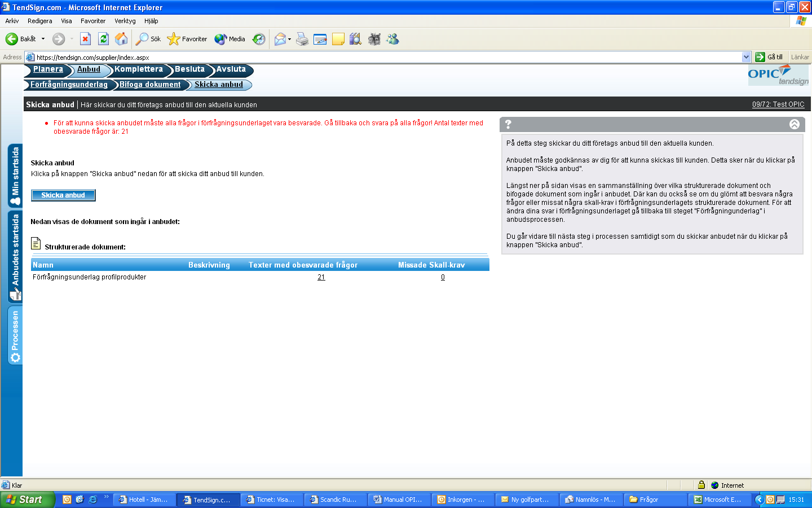The height and width of the screenshot is (508, 812).
Task: Open the Anbudets startsida side tab
Action: coord(15,257)
